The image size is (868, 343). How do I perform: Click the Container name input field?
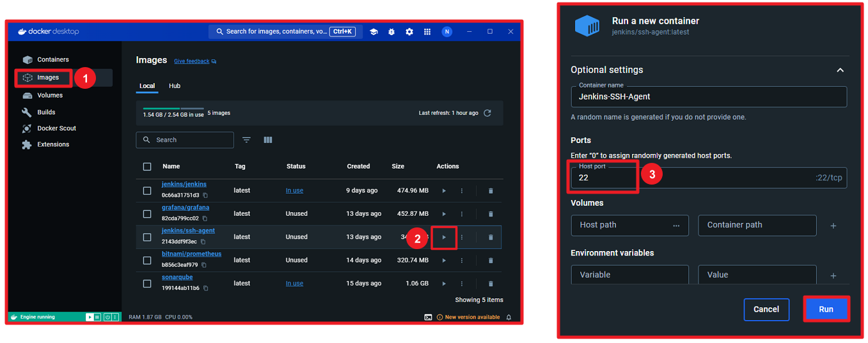709,96
